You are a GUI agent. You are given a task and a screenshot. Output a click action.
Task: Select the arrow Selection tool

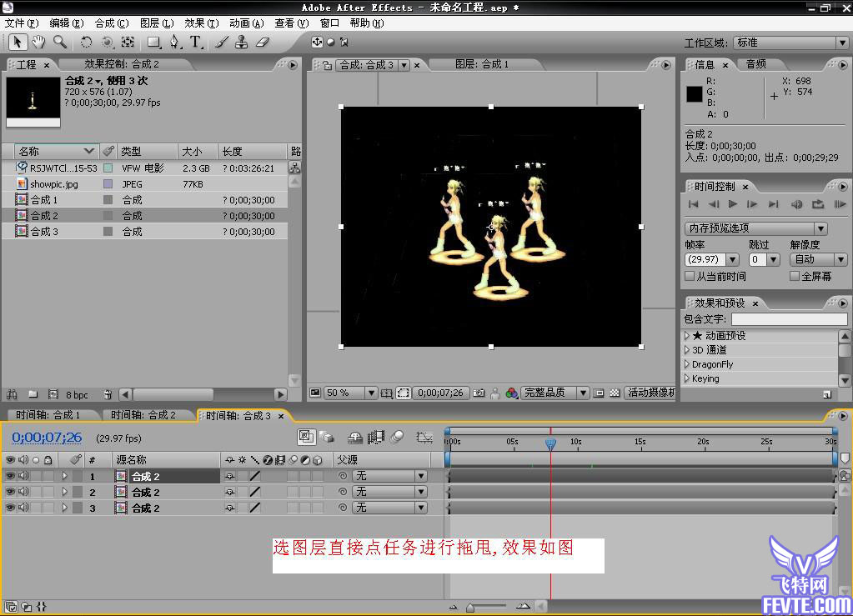click(x=18, y=42)
